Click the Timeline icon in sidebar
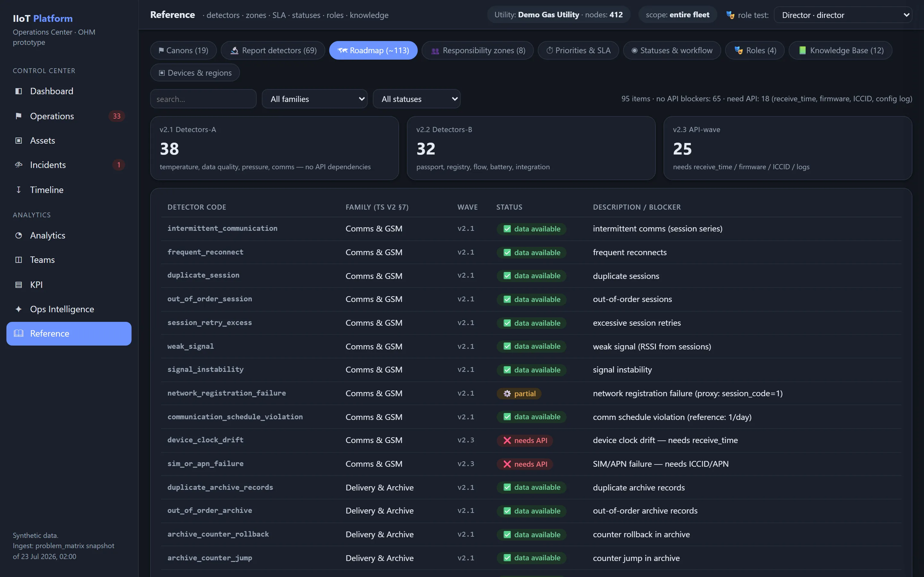The width and height of the screenshot is (924, 577). coord(18,190)
